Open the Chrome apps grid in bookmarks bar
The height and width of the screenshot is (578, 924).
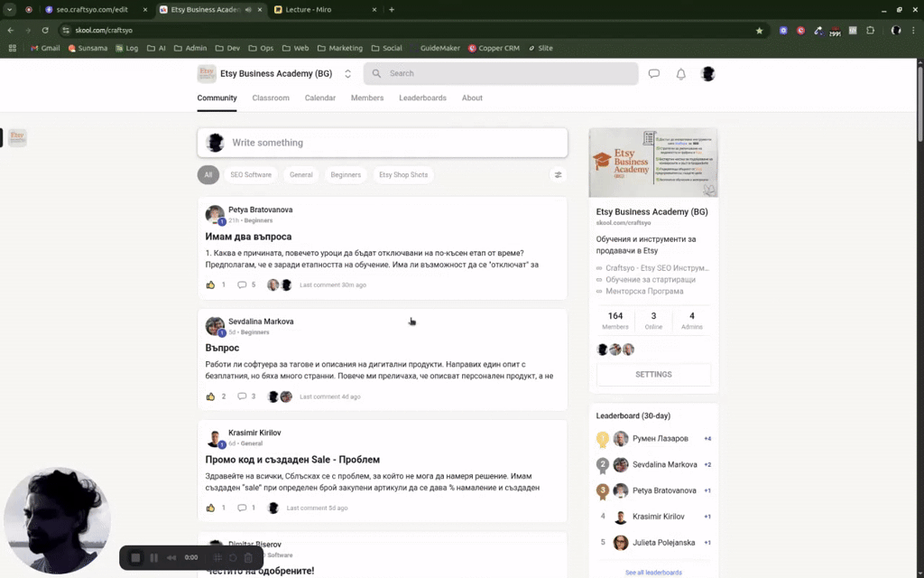tap(13, 49)
